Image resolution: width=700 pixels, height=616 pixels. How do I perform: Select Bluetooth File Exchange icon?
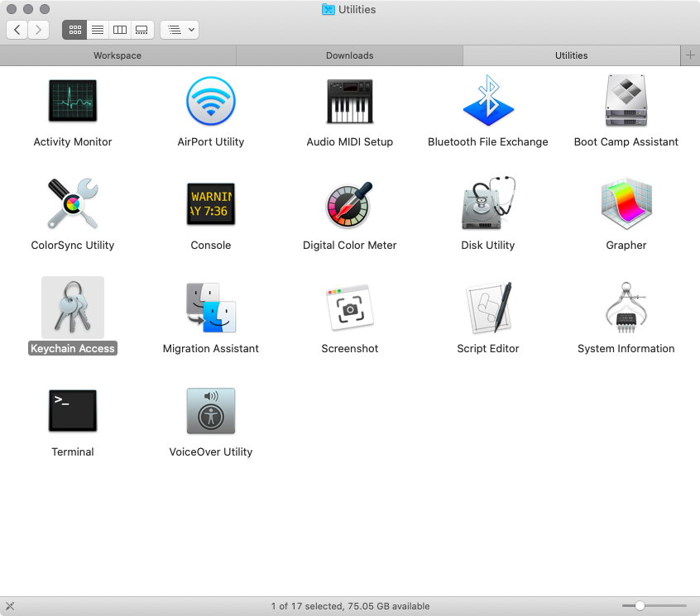coord(488,102)
